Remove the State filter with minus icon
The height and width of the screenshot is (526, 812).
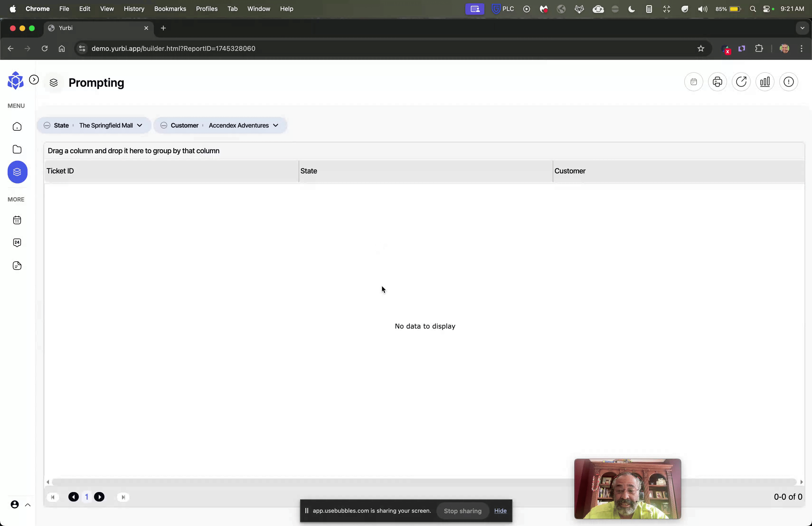point(47,125)
